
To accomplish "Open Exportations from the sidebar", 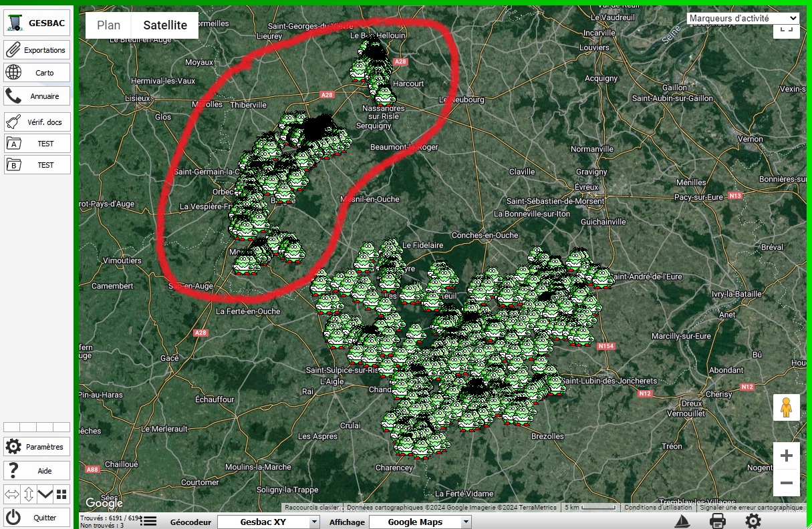I will click(37, 50).
